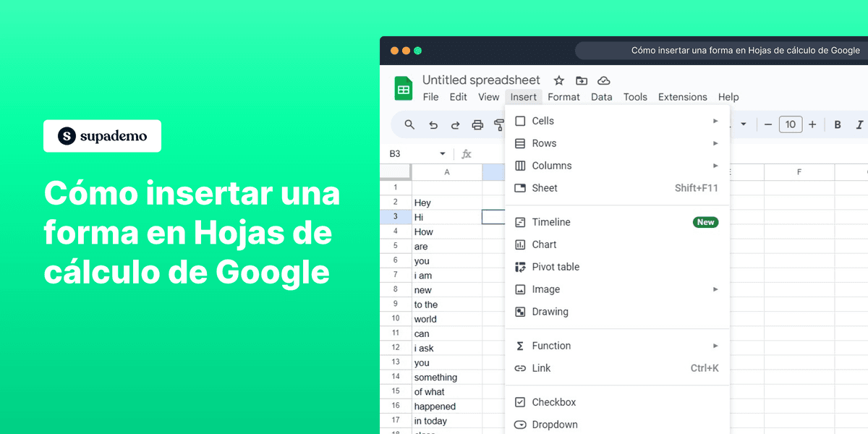Select the Paint format tool
Viewport: 868px width, 434px height.
pos(499,124)
